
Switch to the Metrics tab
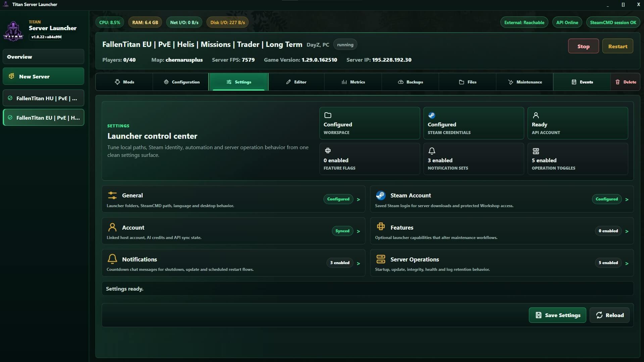click(353, 82)
